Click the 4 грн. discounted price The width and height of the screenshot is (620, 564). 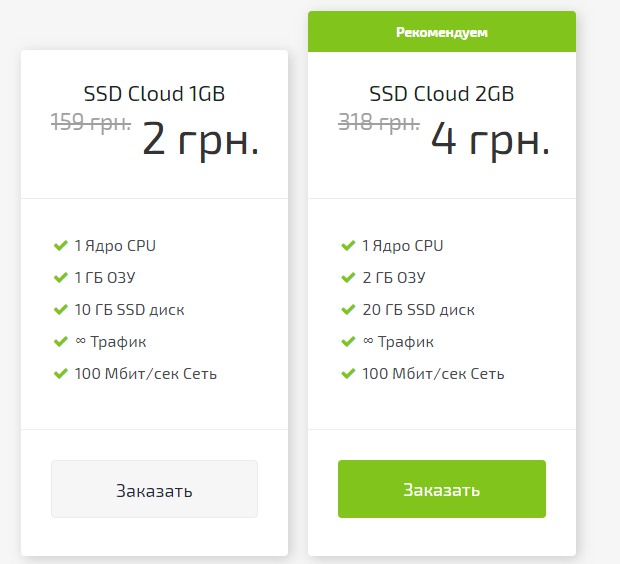click(490, 139)
